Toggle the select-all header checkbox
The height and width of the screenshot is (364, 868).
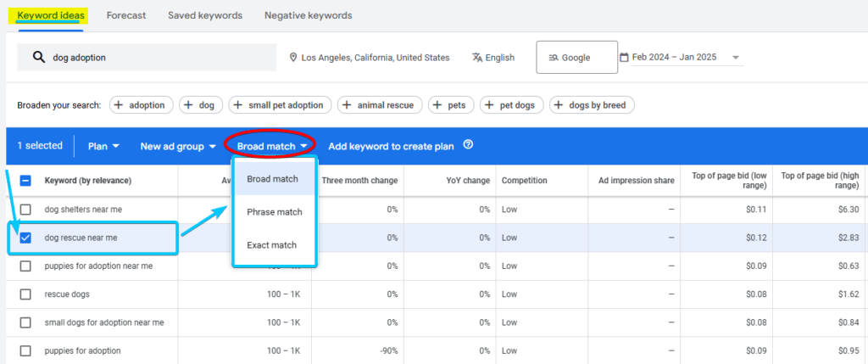tap(25, 181)
